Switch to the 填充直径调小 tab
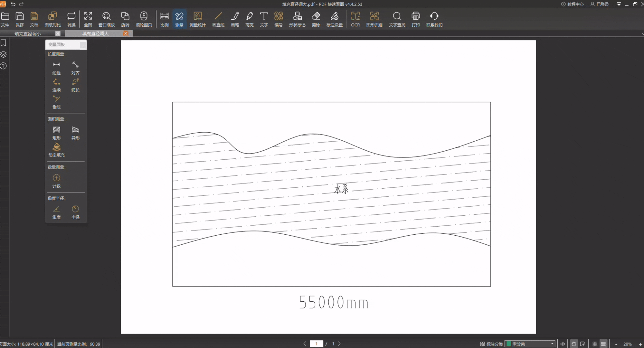Viewport: 644px width, 348px height. pyautogui.click(x=28, y=33)
